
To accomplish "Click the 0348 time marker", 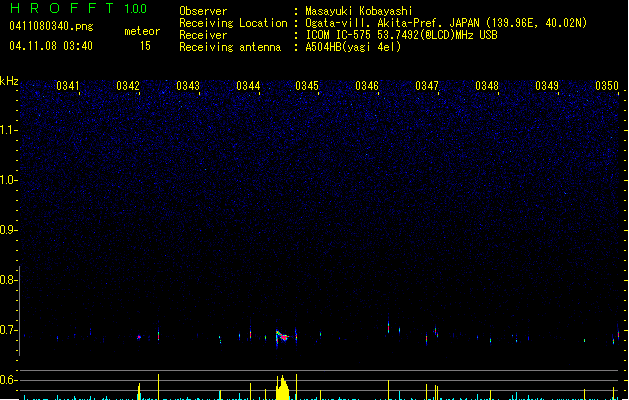I will pos(487,86).
